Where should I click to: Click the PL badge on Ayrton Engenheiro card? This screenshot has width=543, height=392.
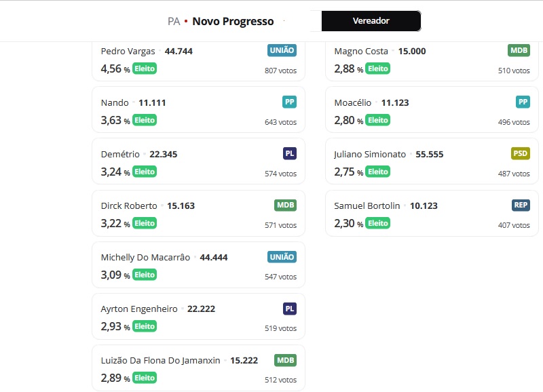tap(290, 309)
